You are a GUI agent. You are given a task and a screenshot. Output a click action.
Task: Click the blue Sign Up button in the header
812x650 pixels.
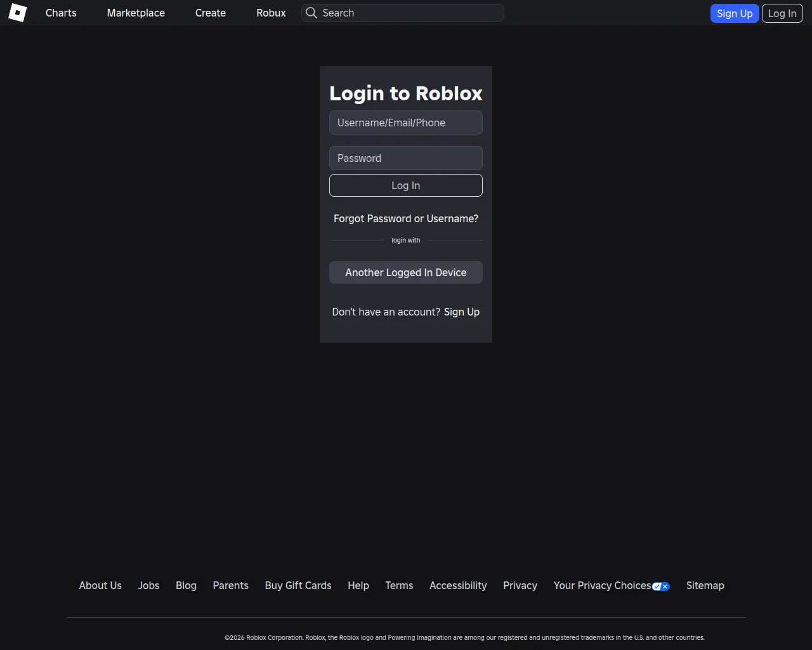click(735, 13)
